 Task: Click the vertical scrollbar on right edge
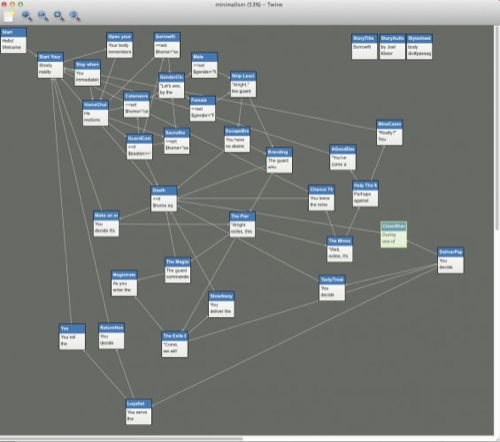(497, 127)
